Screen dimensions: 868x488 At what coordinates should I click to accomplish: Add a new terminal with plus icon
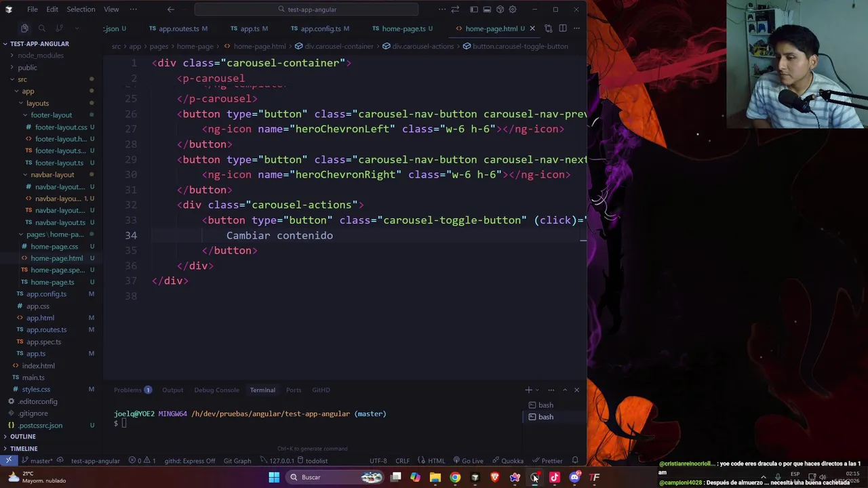[528, 390]
